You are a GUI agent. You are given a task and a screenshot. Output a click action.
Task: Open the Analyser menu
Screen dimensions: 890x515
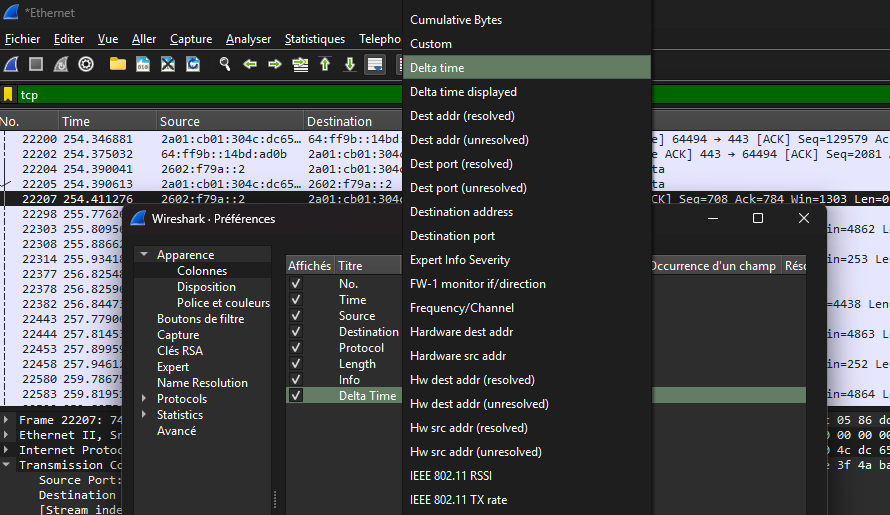click(x=248, y=39)
